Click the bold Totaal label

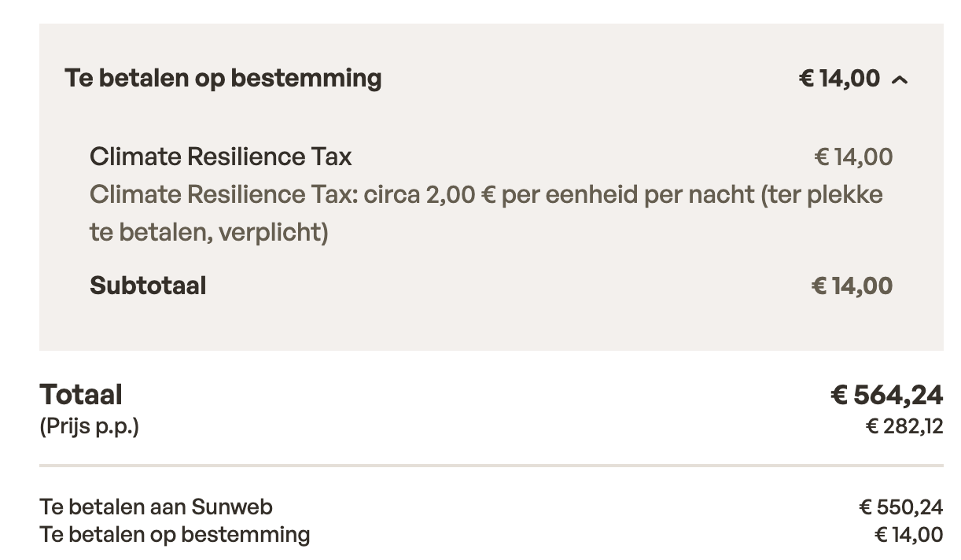coord(81,394)
